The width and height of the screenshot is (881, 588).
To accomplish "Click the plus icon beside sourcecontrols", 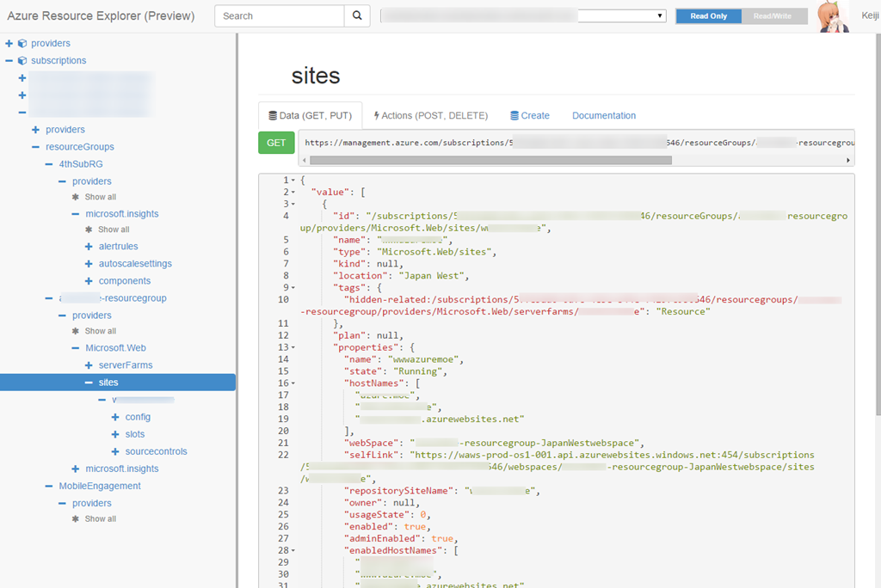I will tap(115, 451).
